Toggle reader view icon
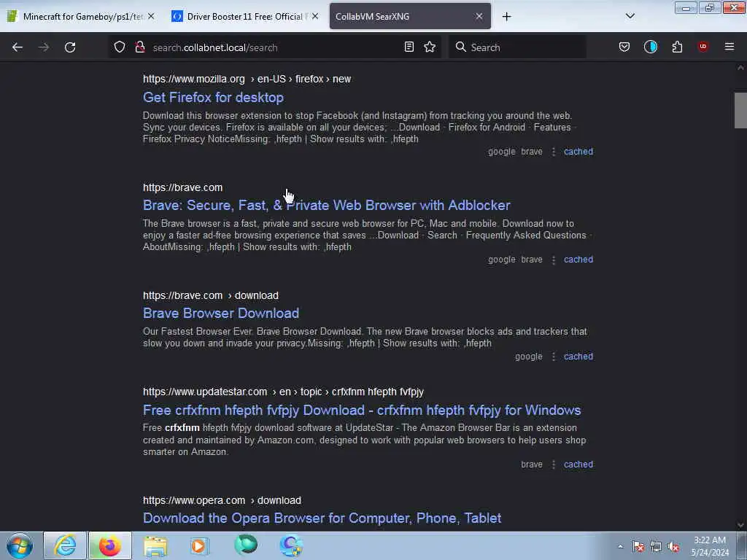The width and height of the screenshot is (747, 560). tap(409, 47)
